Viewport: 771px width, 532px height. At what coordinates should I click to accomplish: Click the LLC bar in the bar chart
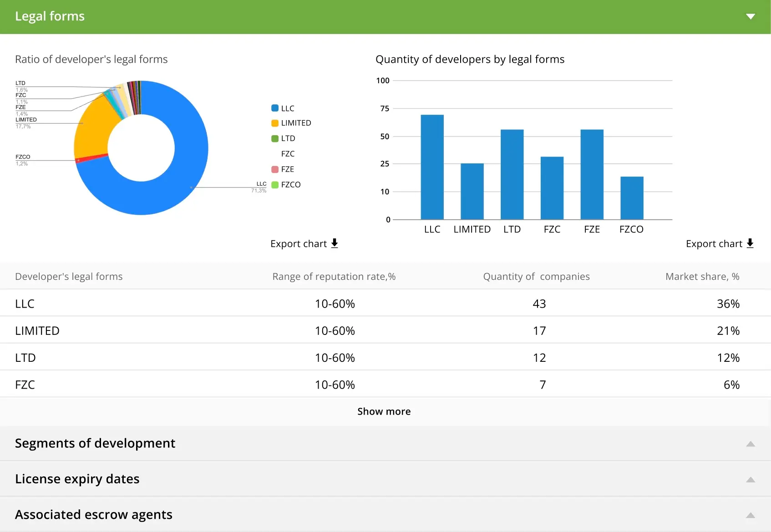tap(432, 167)
